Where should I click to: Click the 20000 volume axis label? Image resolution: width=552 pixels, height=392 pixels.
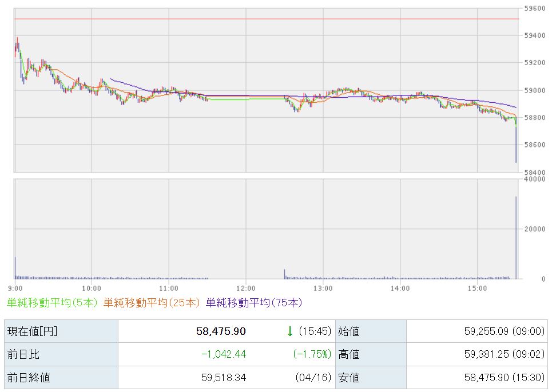click(535, 229)
